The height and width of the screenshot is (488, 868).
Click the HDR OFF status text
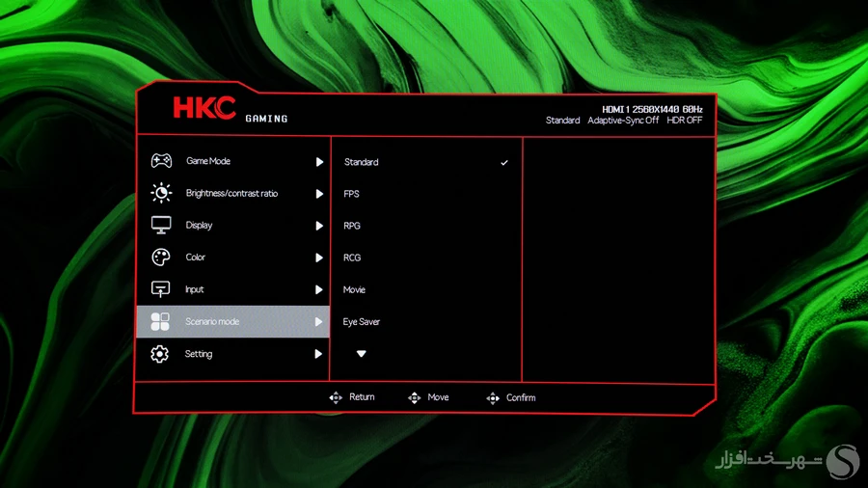point(685,120)
